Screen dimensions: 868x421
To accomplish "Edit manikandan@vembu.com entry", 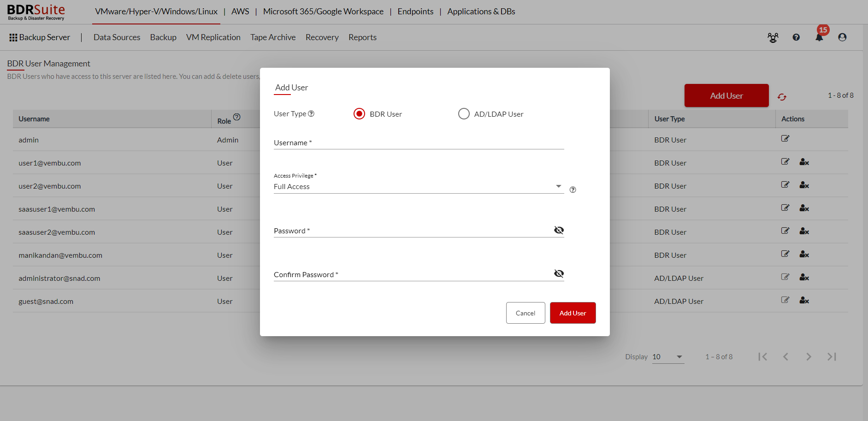I will point(785,254).
